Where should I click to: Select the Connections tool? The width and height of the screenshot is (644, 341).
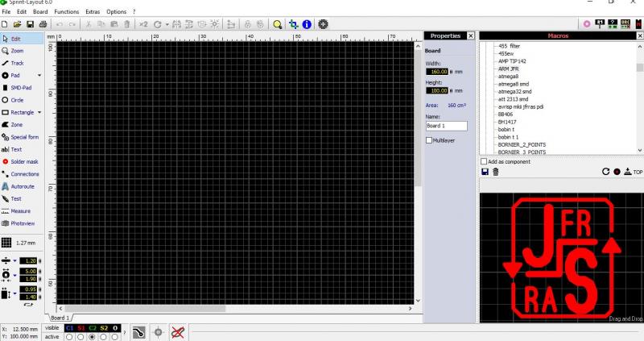22,174
